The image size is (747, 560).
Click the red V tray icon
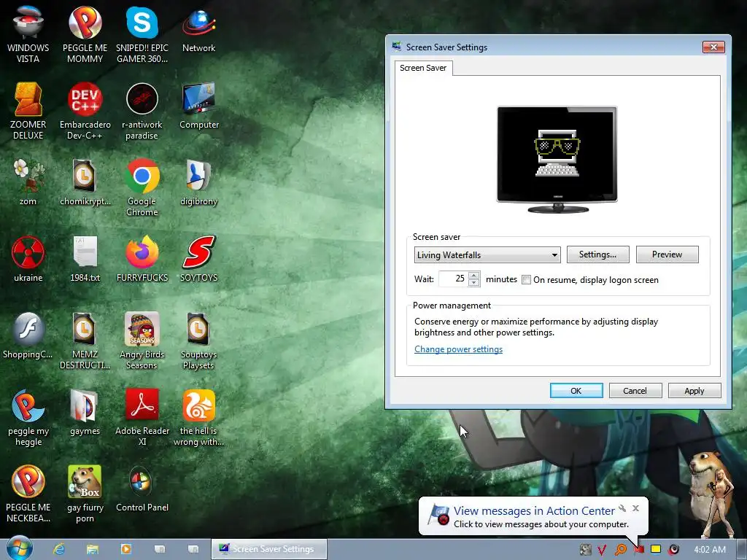click(x=602, y=550)
